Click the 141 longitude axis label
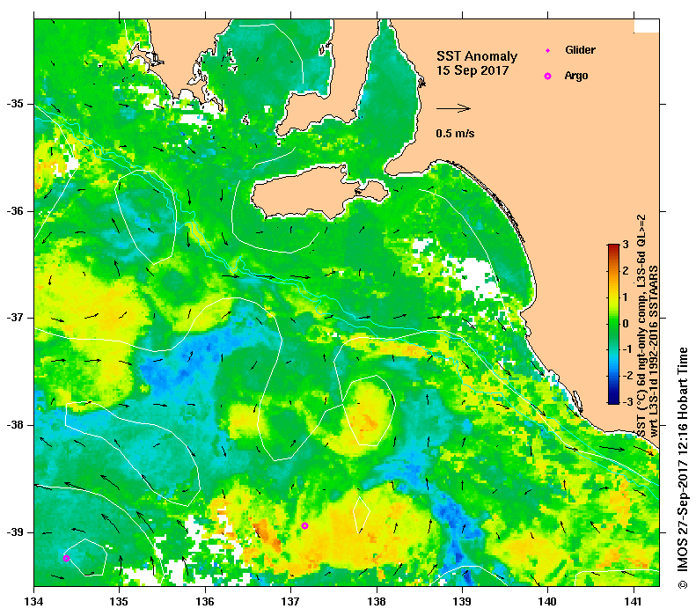 pos(634,602)
